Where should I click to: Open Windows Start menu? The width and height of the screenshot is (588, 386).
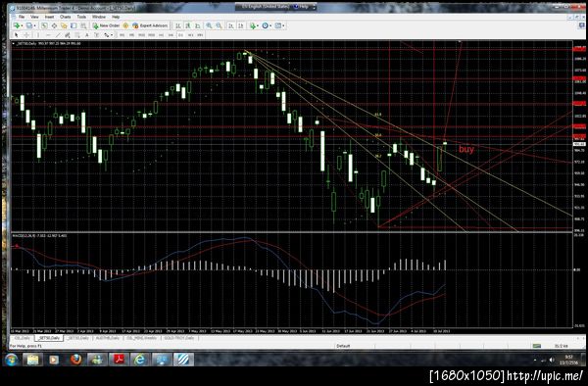(11, 360)
